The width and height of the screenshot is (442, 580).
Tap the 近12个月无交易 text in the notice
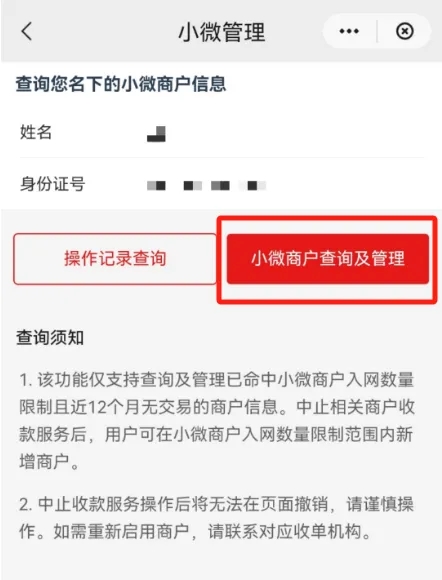[130, 407]
